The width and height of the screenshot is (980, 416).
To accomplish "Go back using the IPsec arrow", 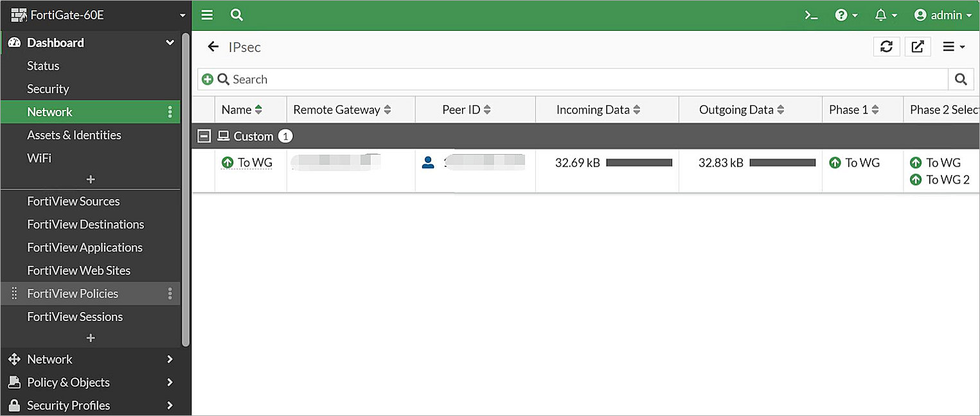I will pyautogui.click(x=213, y=47).
